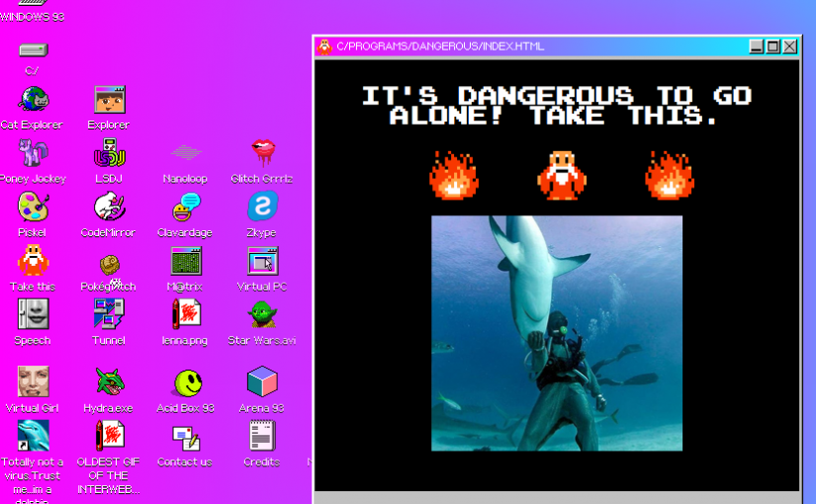Screen dimensions: 816x504
Task: Launch Cat Explorer from desktop
Action: 34,99
